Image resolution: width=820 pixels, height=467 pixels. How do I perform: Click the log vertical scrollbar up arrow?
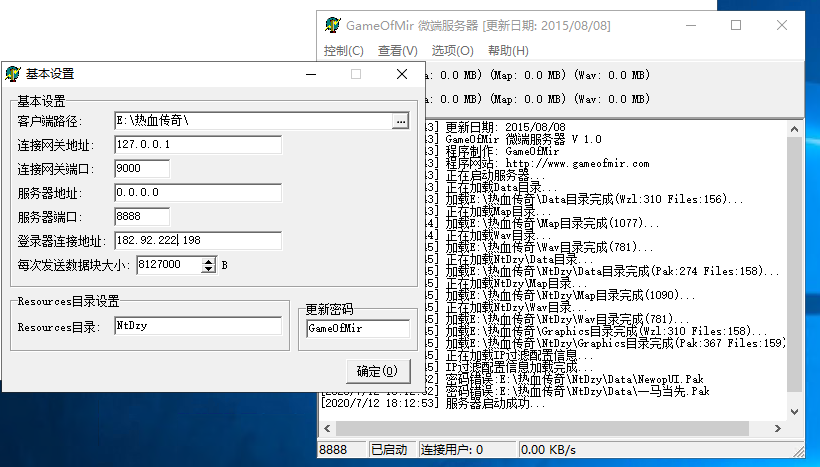tap(794, 129)
